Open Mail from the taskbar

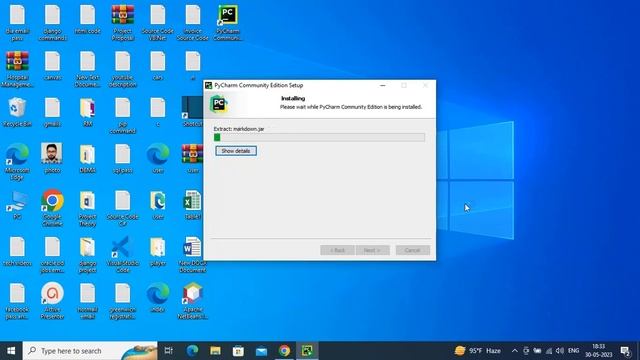pyautogui.click(x=261, y=351)
